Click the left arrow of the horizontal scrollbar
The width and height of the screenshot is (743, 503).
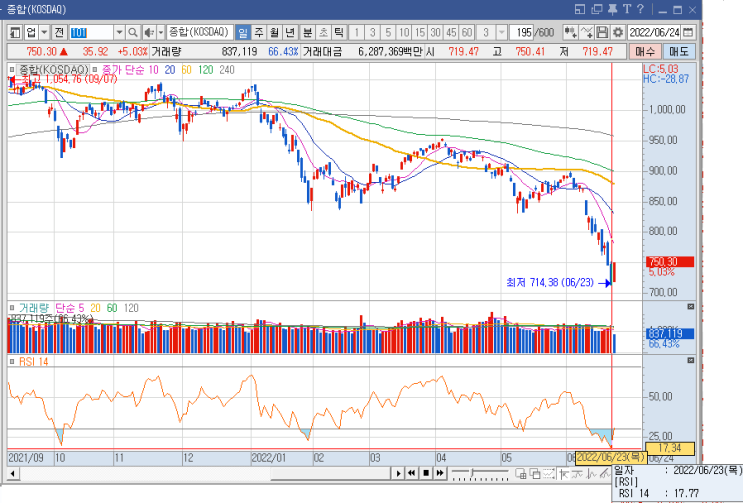[x=13, y=473]
